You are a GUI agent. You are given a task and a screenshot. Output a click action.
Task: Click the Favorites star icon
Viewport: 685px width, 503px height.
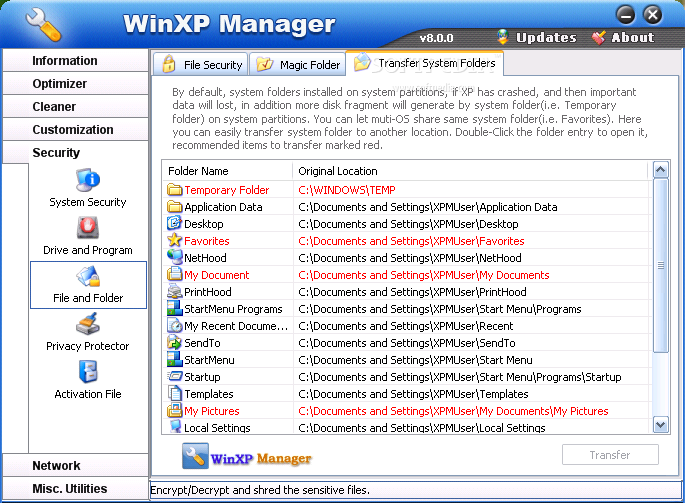174,240
